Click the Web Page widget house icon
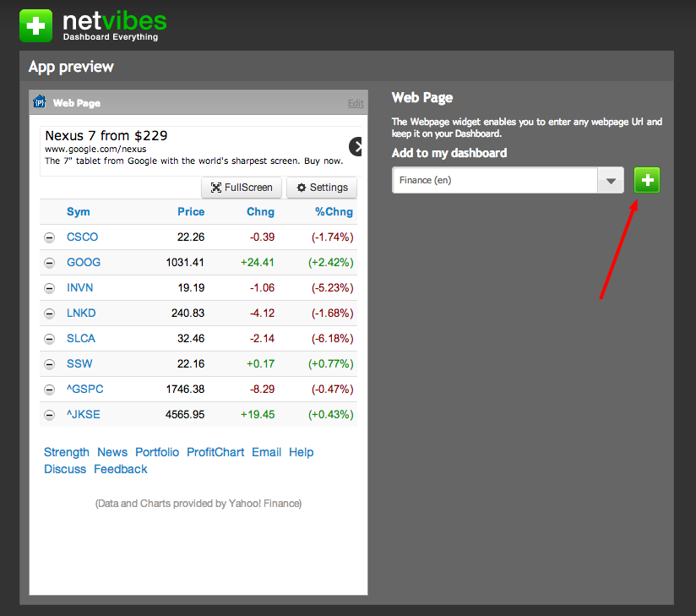The height and width of the screenshot is (616, 696). point(40,101)
